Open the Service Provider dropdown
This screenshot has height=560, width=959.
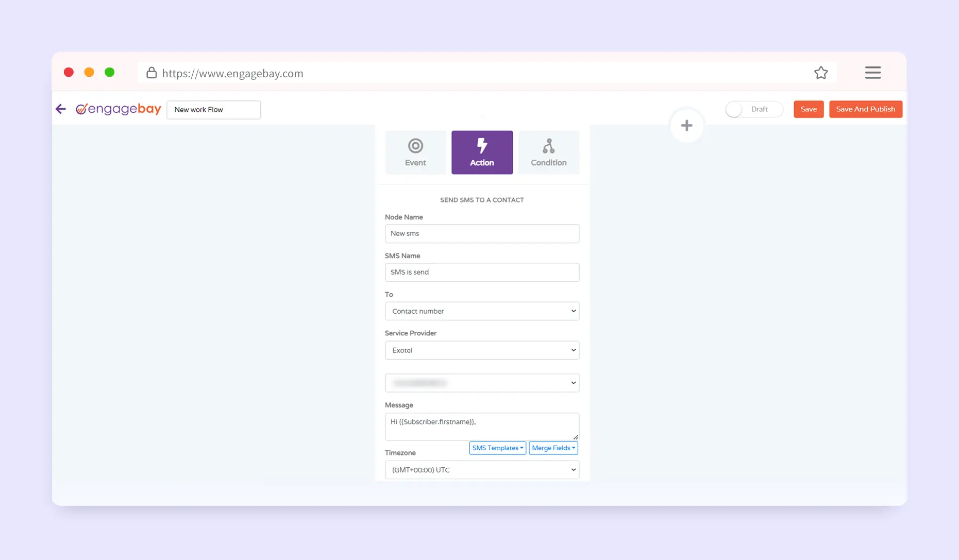pos(481,350)
